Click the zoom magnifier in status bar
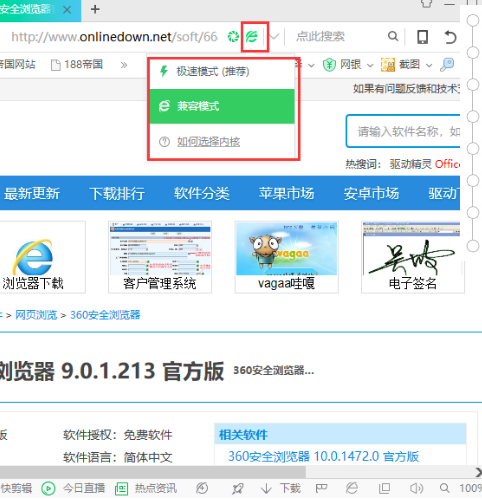482x500 pixels. click(x=444, y=489)
